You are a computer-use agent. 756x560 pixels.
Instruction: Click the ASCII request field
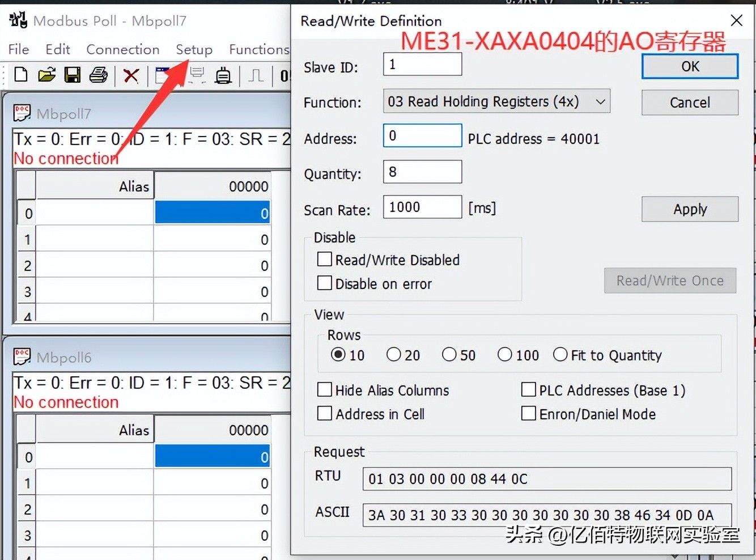click(547, 515)
